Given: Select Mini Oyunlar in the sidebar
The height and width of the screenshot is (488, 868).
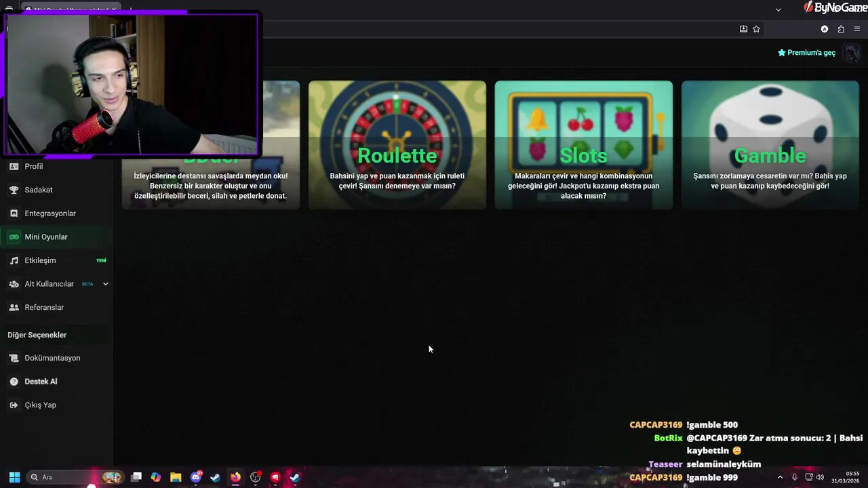Looking at the screenshot, I should [56, 237].
